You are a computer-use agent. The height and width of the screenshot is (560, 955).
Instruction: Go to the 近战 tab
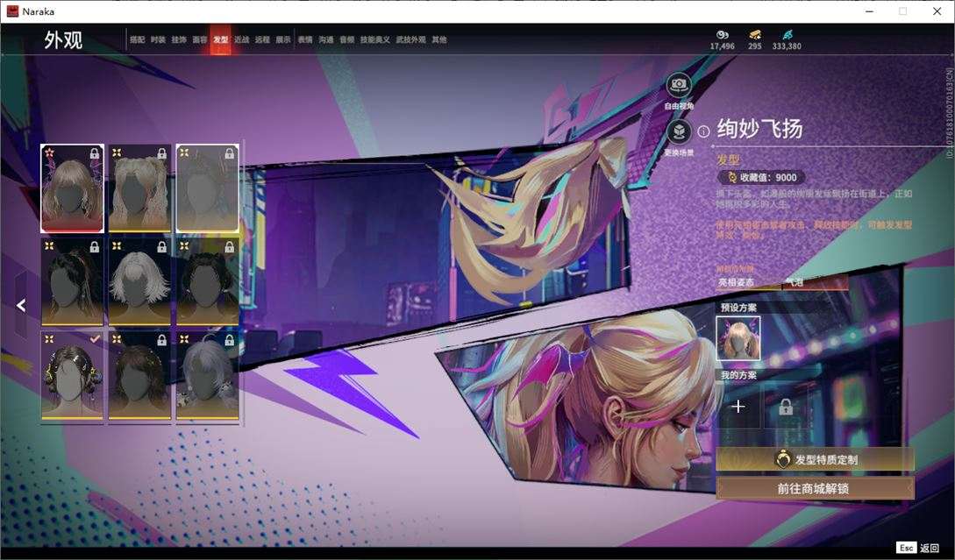(x=242, y=39)
